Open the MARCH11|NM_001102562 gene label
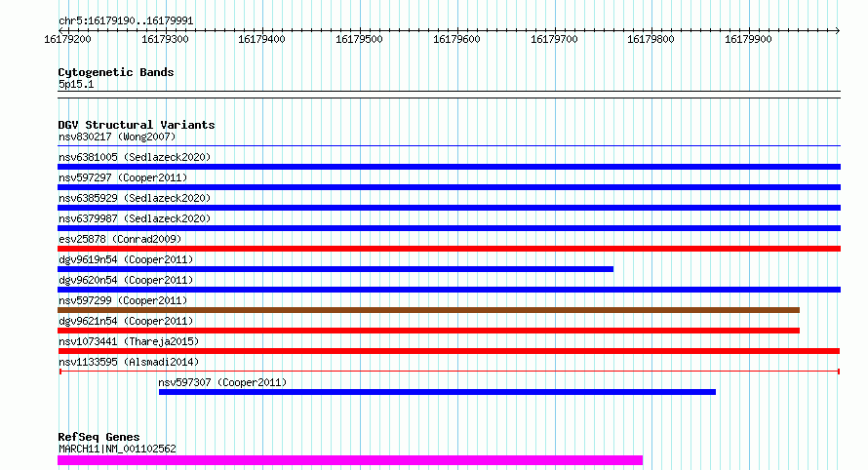The height and width of the screenshot is (470, 868). 117,449
